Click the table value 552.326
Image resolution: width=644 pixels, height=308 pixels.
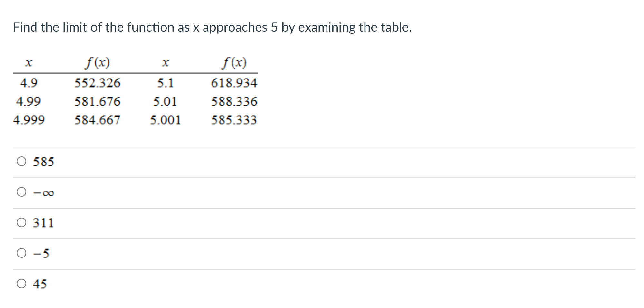point(97,83)
